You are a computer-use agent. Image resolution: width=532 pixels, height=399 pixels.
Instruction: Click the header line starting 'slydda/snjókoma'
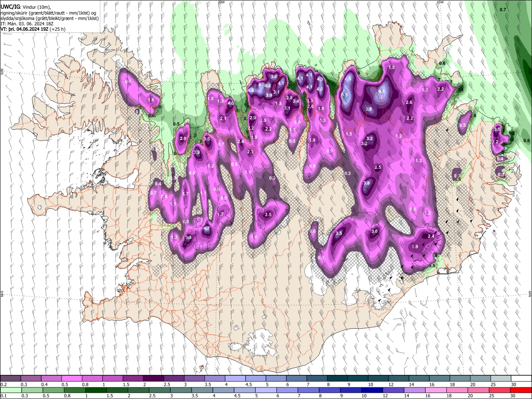pos(49,18)
